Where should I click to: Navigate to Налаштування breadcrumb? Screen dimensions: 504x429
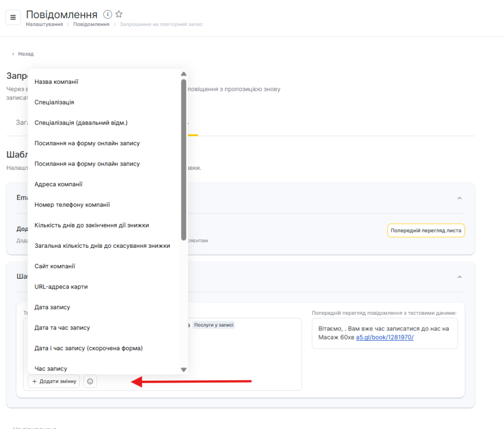(44, 24)
